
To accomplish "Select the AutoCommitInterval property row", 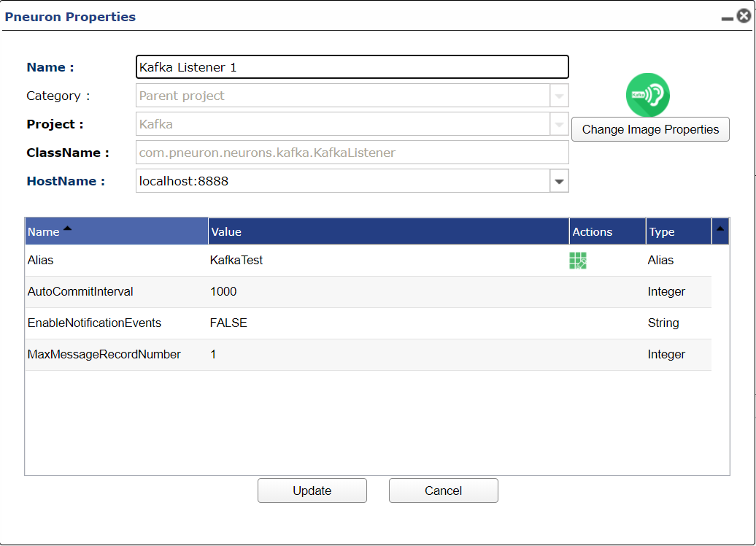I will pos(369,292).
